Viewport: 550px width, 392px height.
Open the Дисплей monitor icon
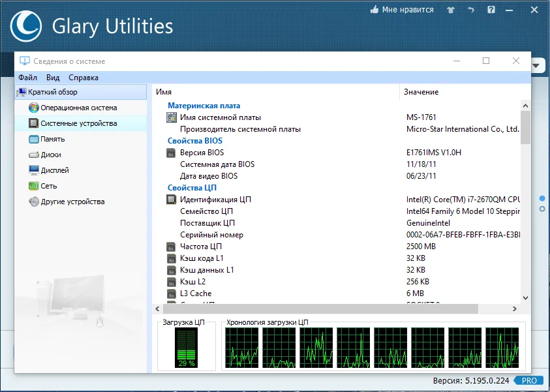tap(34, 170)
